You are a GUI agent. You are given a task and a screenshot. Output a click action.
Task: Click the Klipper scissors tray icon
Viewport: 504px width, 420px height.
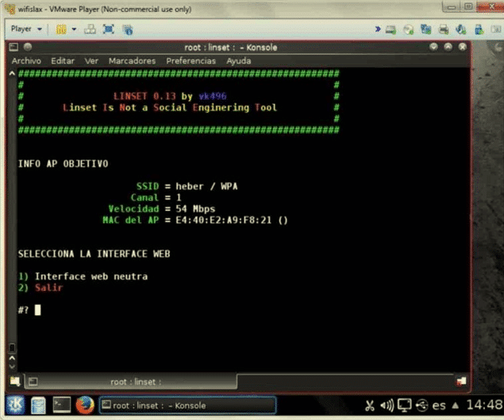tap(370, 405)
